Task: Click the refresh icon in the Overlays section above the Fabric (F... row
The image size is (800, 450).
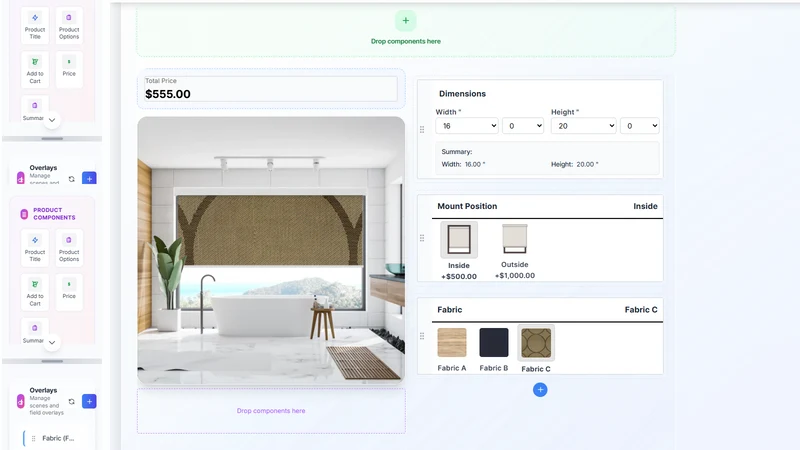Action: click(71, 402)
